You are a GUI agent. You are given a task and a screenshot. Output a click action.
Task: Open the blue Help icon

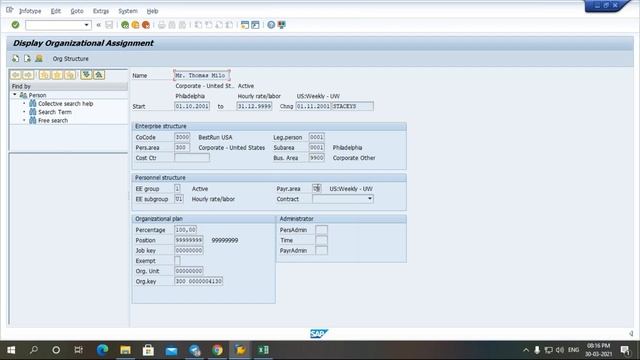click(271, 25)
